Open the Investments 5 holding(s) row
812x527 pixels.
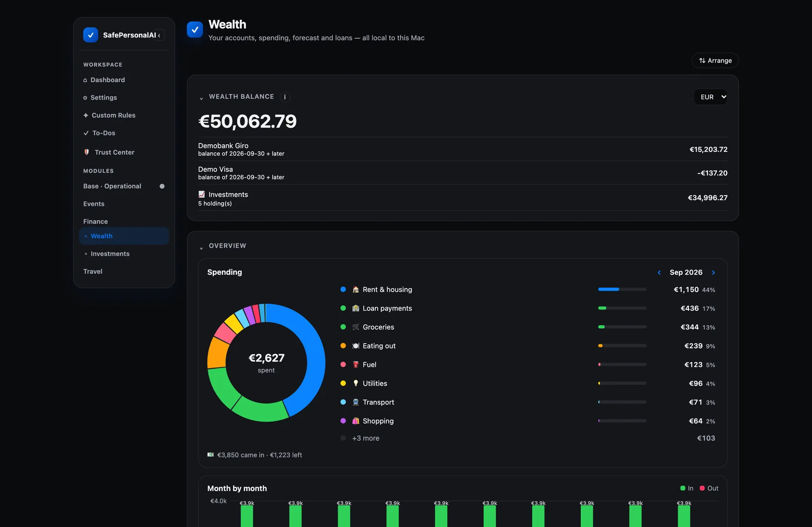tap(463, 198)
